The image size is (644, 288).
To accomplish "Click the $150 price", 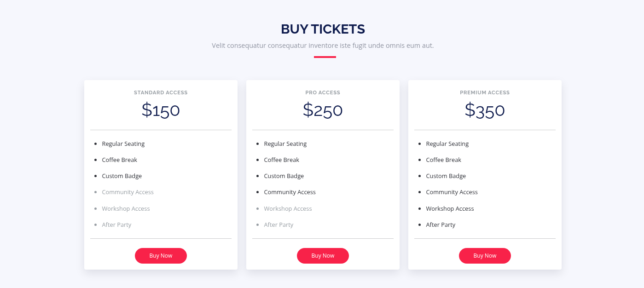I will tap(161, 110).
